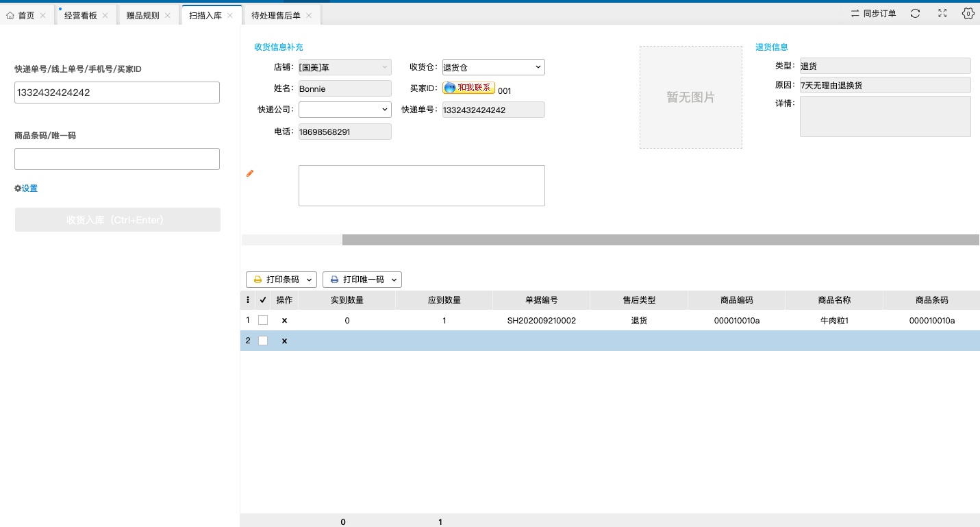Click the 商品编码 column header

[x=737, y=300]
